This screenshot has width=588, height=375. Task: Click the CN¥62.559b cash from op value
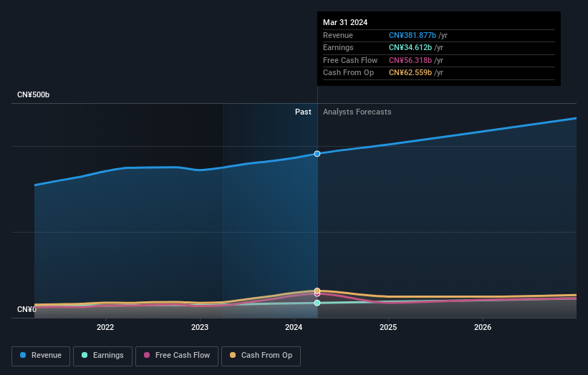pyautogui.click(x=410, y=73)
